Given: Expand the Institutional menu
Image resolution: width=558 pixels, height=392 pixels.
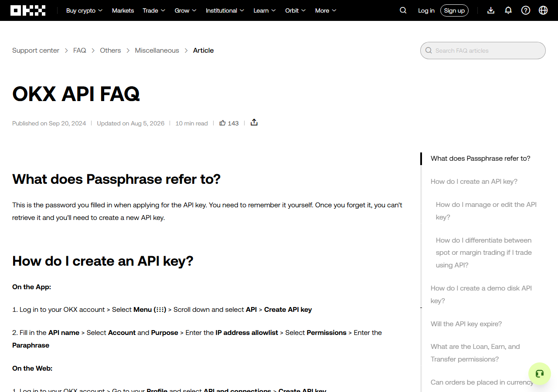Looking at the screenshot, I should 225,10.
